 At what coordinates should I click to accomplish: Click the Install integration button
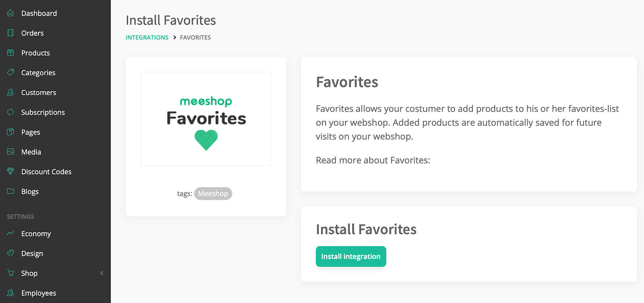[x=351, y=256]
